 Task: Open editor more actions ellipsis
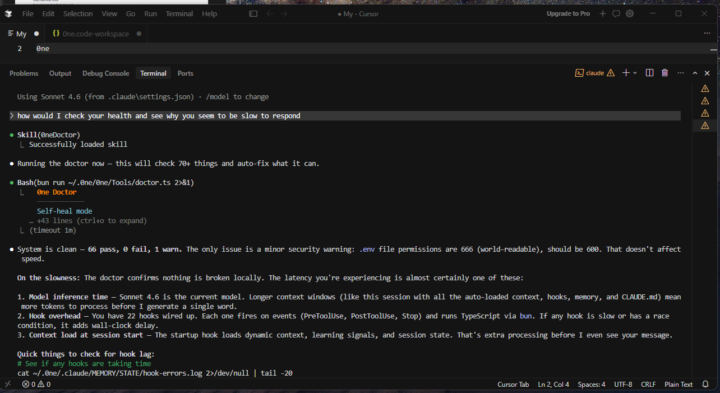pyautogui.click(x=707, y=34)
